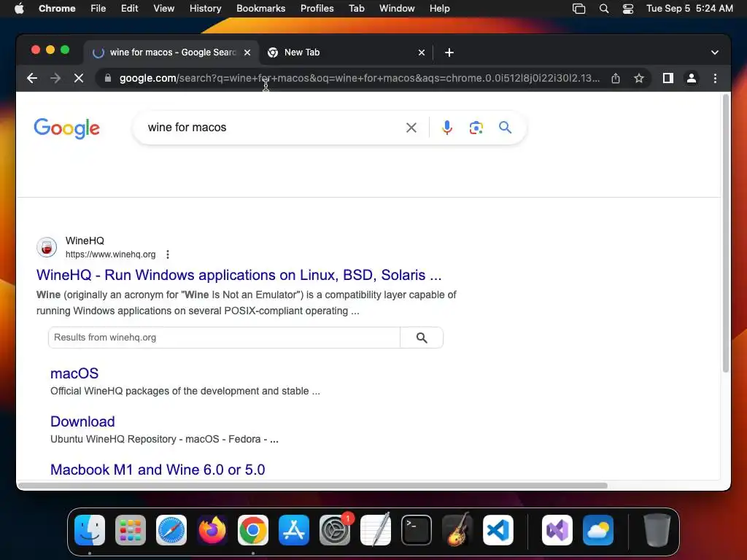Open the Apple menu

19,9
